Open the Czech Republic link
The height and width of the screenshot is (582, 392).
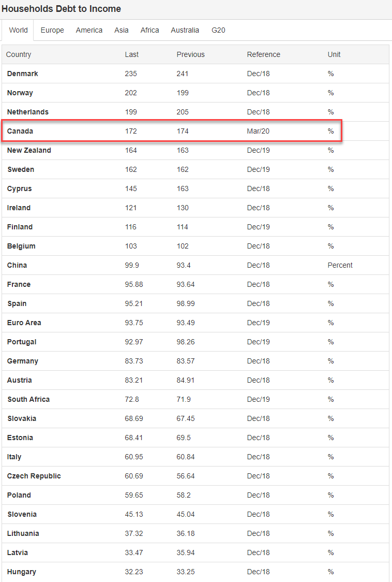click(34, 476)
